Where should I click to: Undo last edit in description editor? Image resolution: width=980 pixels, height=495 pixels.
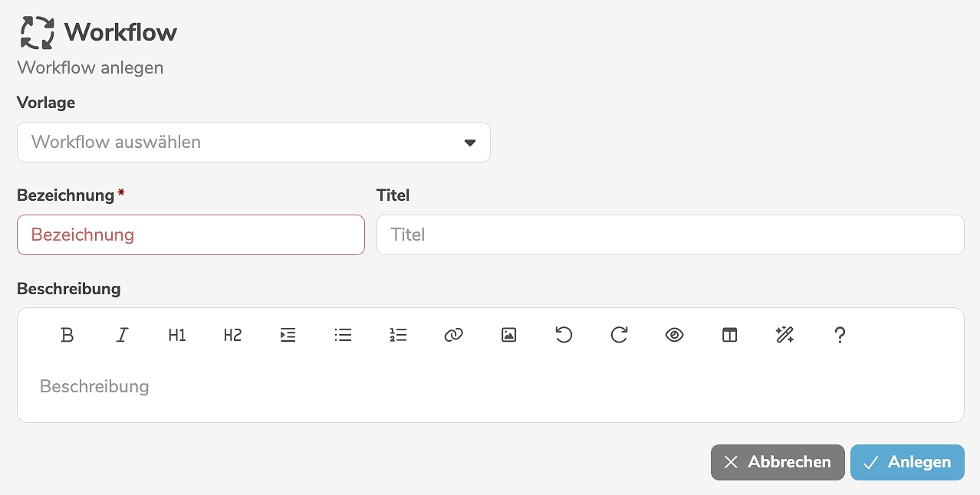(x=564, y=335)
